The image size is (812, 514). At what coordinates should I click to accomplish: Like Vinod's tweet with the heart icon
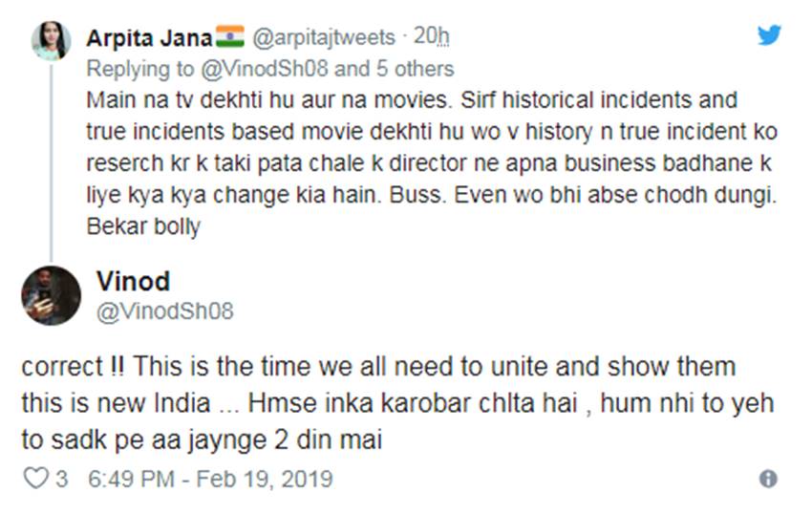[34, 480]
